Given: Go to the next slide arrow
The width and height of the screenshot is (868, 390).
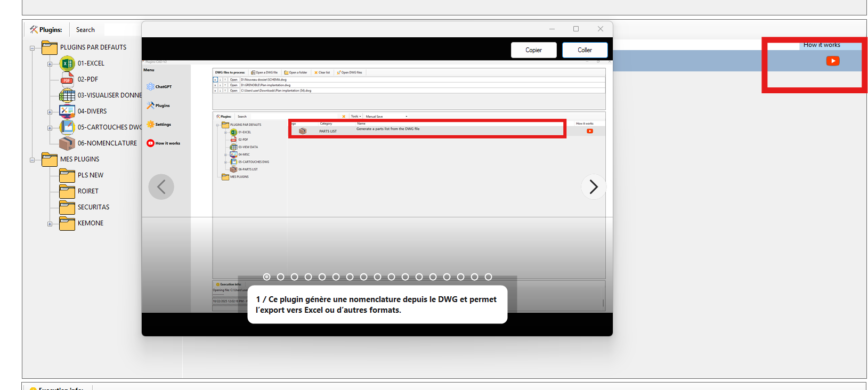Looking at the screenshot, I should [594, 187].
